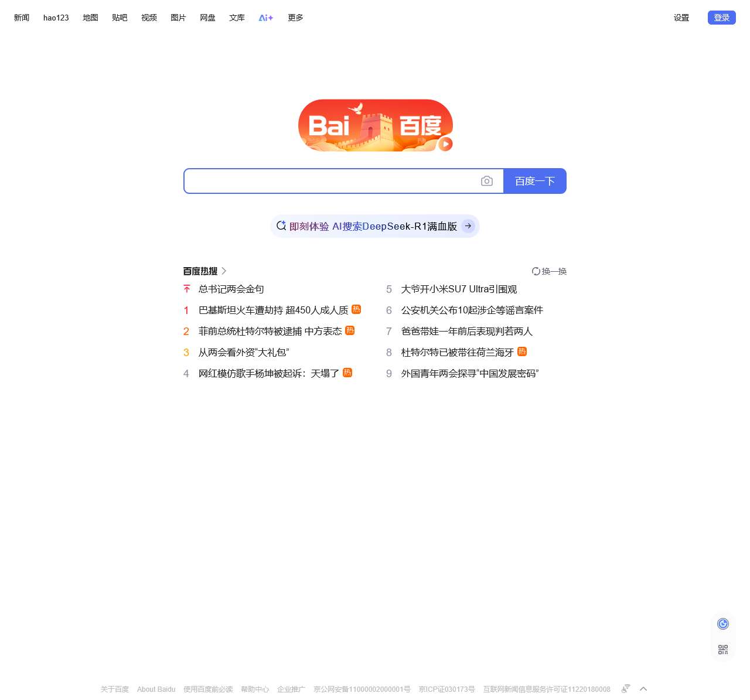Refresh hot searches with 换一换 icon
Viewport: 750px width, 700px height.
pos(536,271)
